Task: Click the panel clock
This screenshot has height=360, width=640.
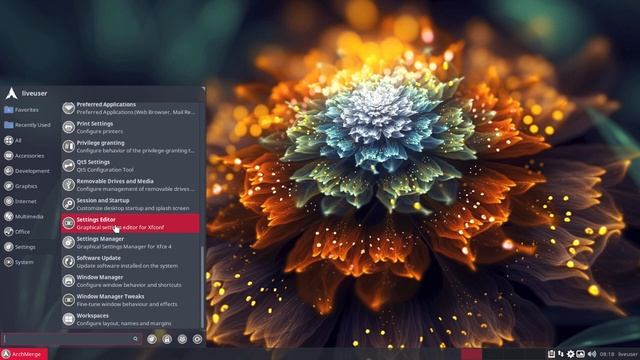Action: point(607,354)
